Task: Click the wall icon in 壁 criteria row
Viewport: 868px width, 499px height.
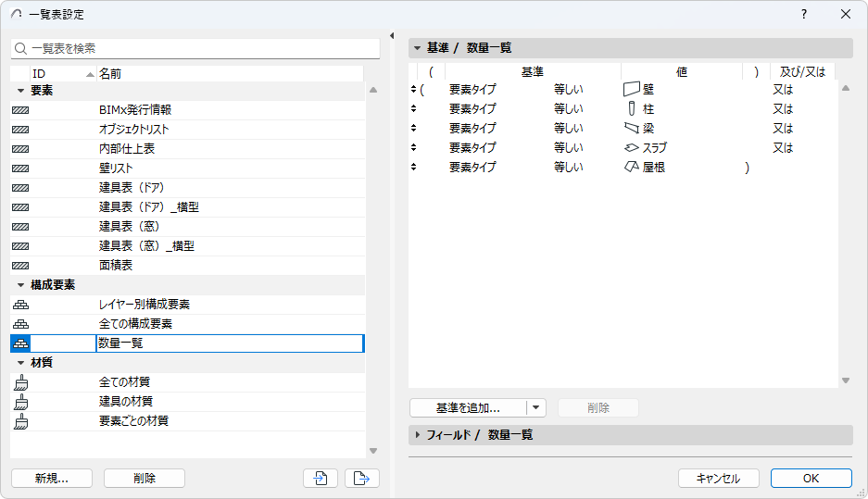Action: coord(632,89)
